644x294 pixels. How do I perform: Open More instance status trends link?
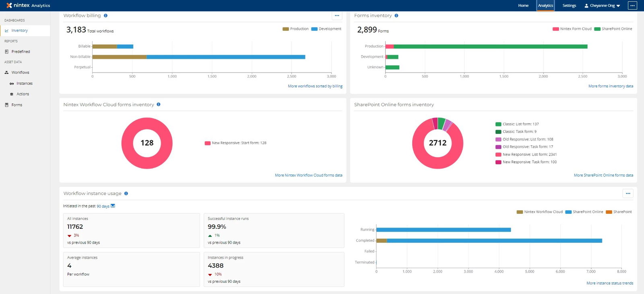pos(610,283)
